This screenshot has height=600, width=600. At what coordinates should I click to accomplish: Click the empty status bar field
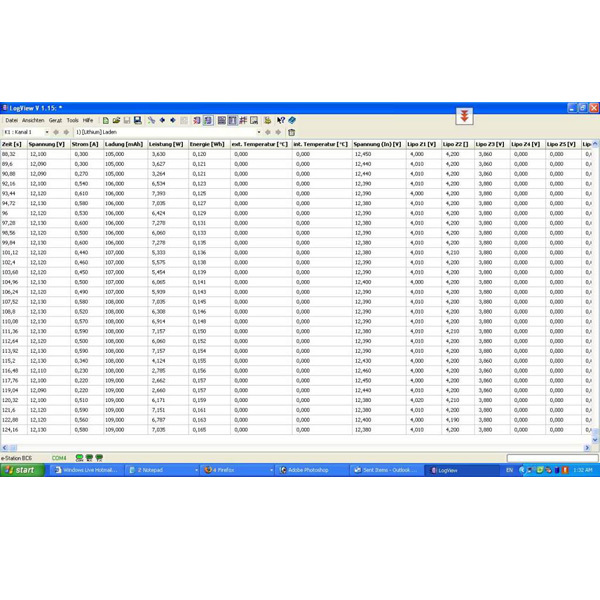pyautogui.click(x=553, y=458)
